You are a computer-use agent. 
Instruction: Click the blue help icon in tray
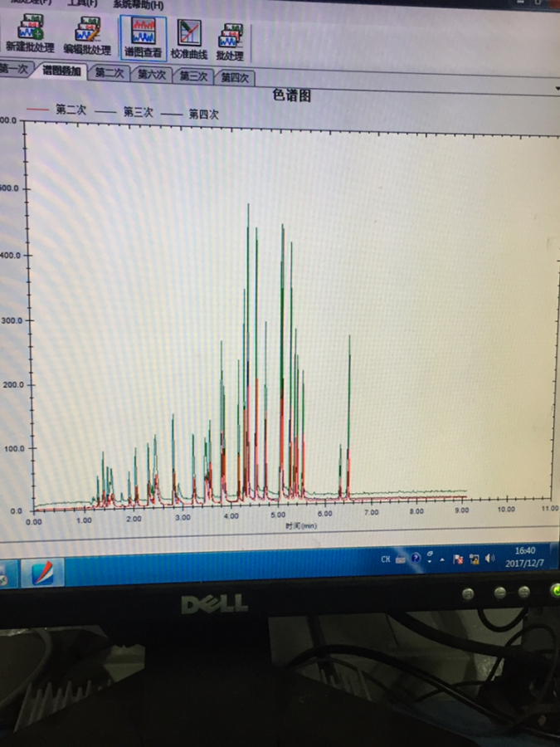[416, 558]
